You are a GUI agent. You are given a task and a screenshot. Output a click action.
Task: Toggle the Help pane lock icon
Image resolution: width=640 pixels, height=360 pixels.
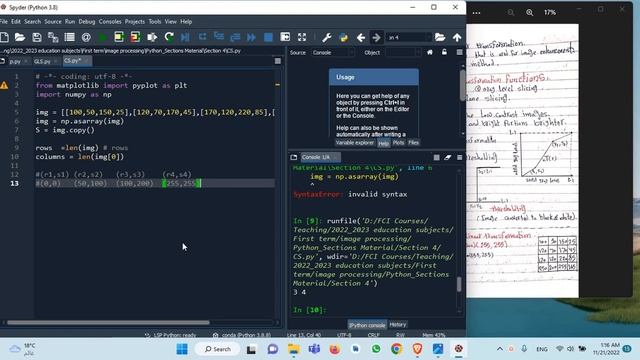pos(444,52)
